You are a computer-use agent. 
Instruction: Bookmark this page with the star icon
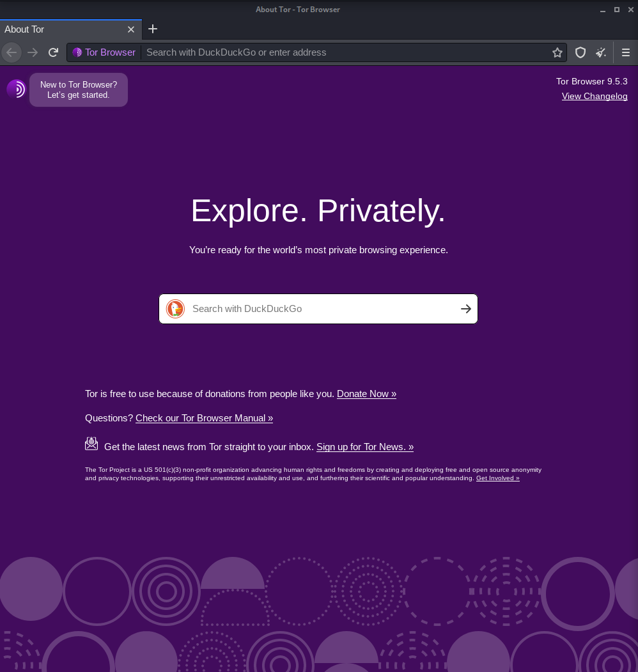pyautogui.click(x=557, y=52)
